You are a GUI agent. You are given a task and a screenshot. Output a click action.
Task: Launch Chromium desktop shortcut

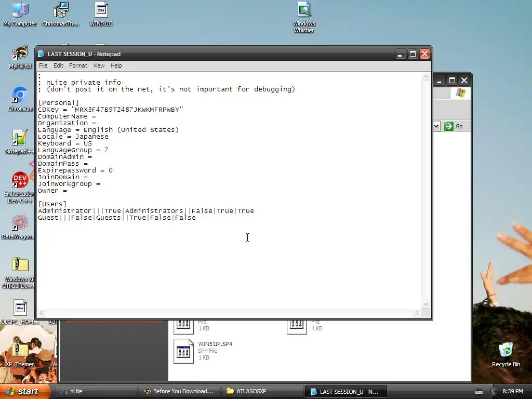click(x=20, y=99)
